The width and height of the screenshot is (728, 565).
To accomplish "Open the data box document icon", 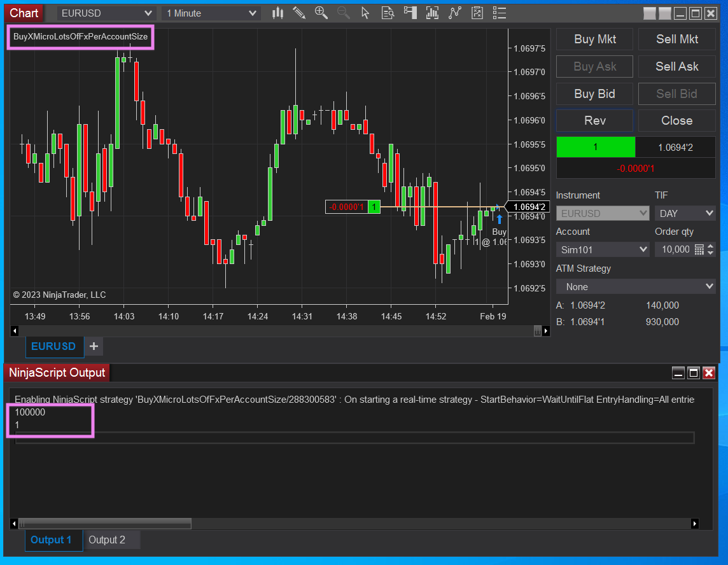I will tap(388, 13).
